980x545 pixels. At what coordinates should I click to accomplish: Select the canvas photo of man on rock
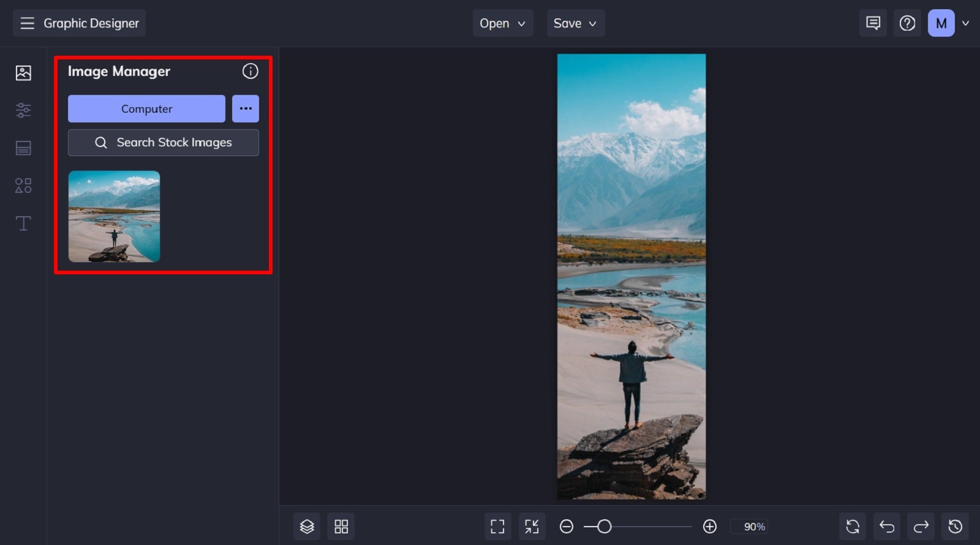631,276
